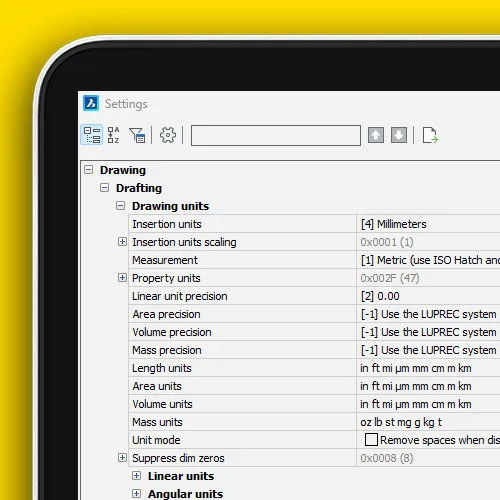This screenshot has width=500, height=500.
Task: Click the gear configuration icon
Action: coord(168,135)
